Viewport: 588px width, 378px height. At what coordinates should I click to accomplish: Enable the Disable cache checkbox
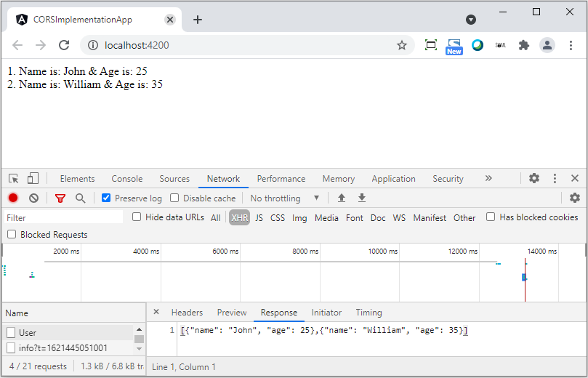(174, 198)
